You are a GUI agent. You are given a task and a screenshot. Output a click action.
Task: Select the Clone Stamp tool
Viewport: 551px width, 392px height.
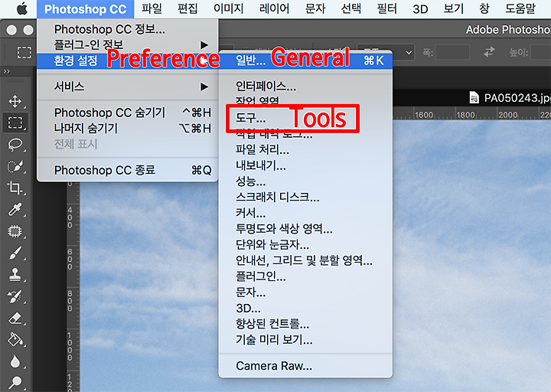[15, 275]
